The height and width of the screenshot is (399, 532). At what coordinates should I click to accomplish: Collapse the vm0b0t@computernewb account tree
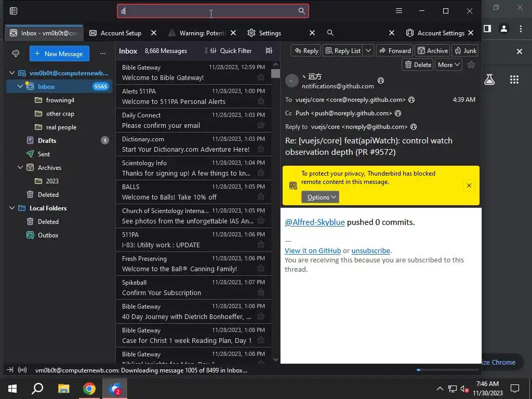12,73
